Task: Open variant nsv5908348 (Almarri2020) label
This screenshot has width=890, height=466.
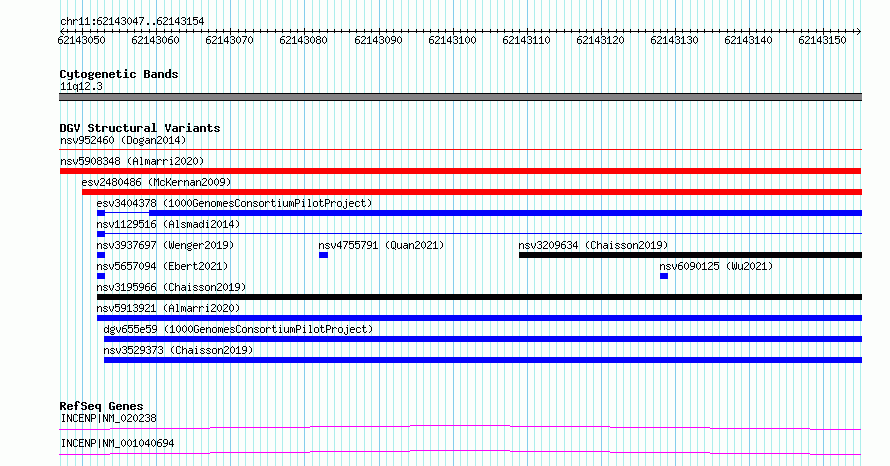Action: 132,161
